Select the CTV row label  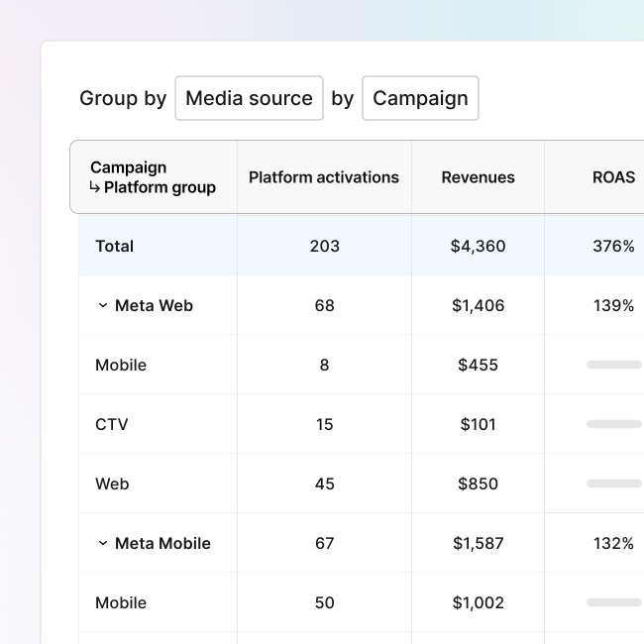pos(112,424)
